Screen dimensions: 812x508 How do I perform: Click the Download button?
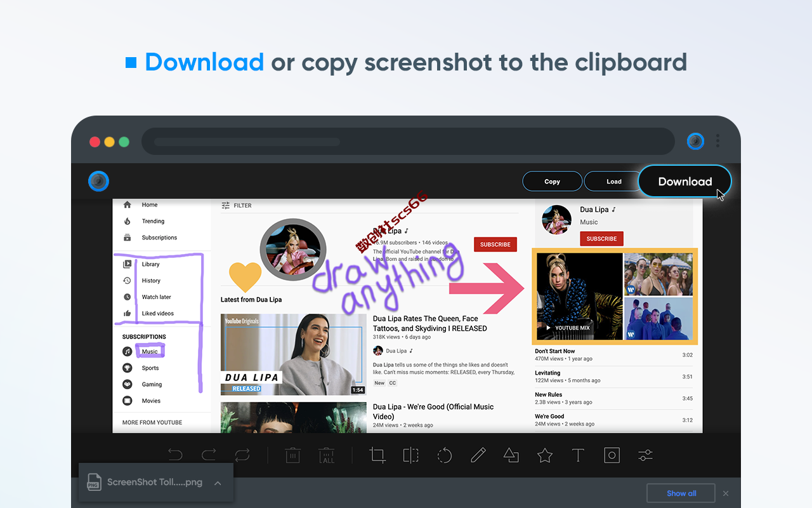[684, 182]
